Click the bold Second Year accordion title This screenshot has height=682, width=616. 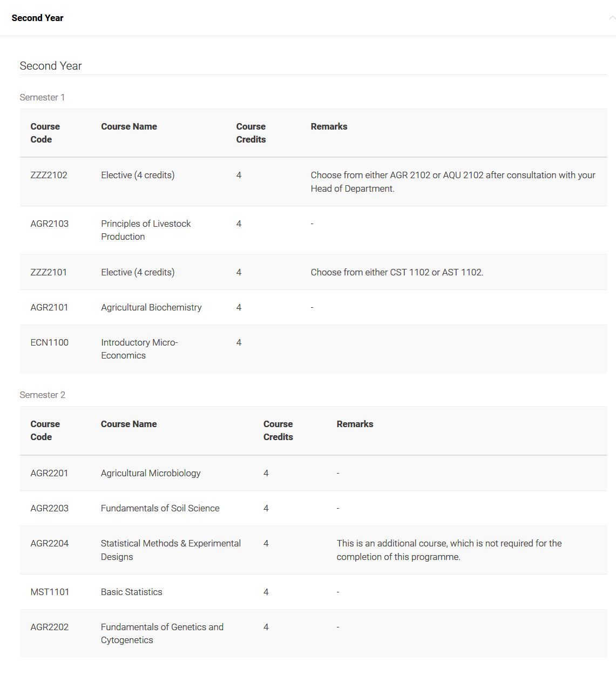click(x=37, y=18)
